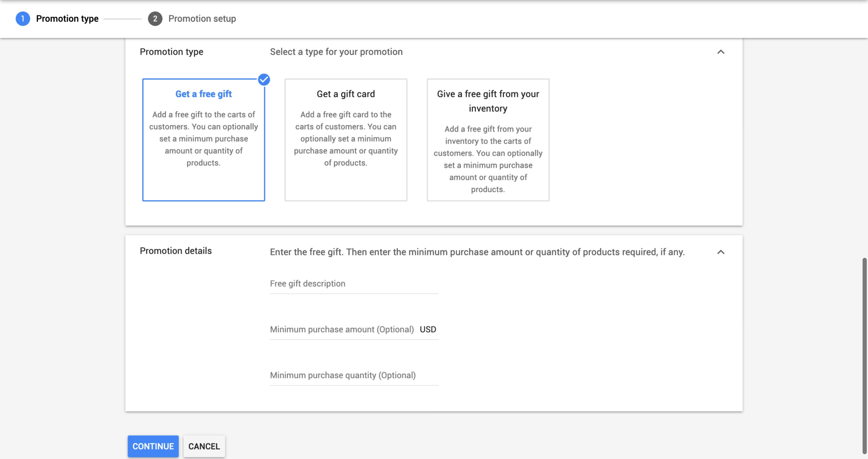The height and width of the screenshot is (459, 868).
Task: Go to the Promotion setup step label
Action: [202, 19]
